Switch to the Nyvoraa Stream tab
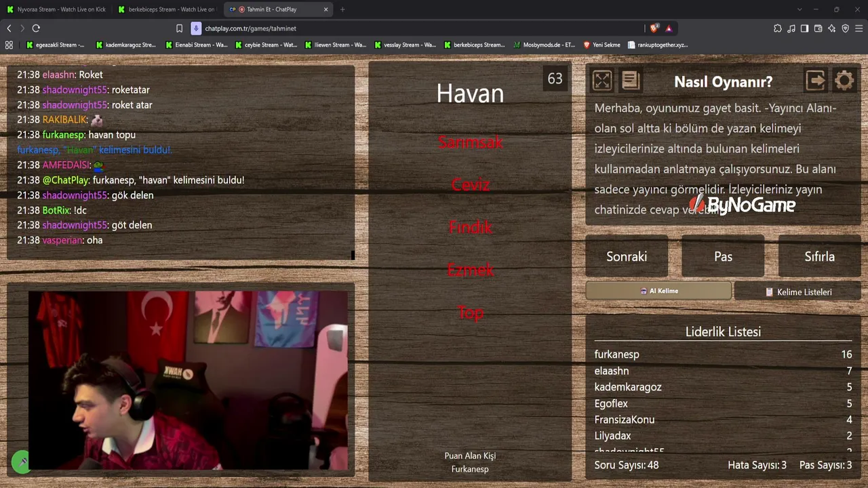The width and height of the screenshot is (868, 488). pos(56,9)
